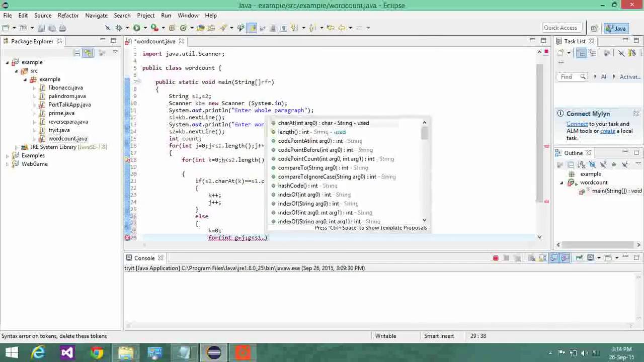Open the Source menu

click(x=42, y=16)
